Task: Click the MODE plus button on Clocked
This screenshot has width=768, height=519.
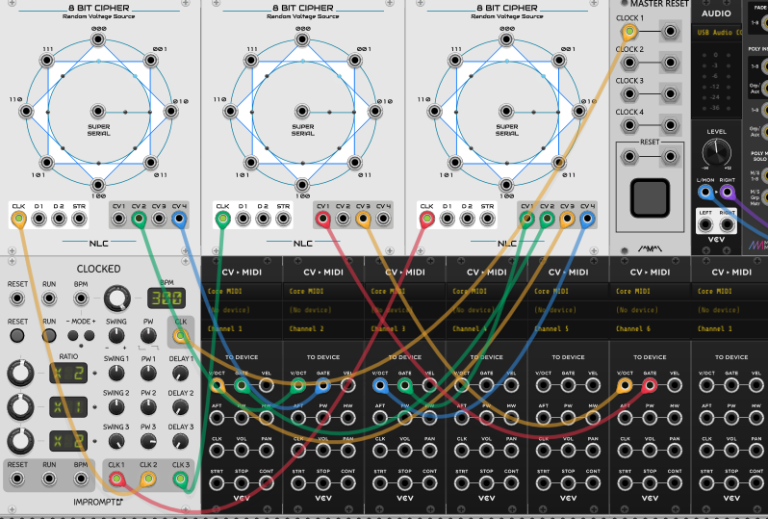Action: (89, 335)
